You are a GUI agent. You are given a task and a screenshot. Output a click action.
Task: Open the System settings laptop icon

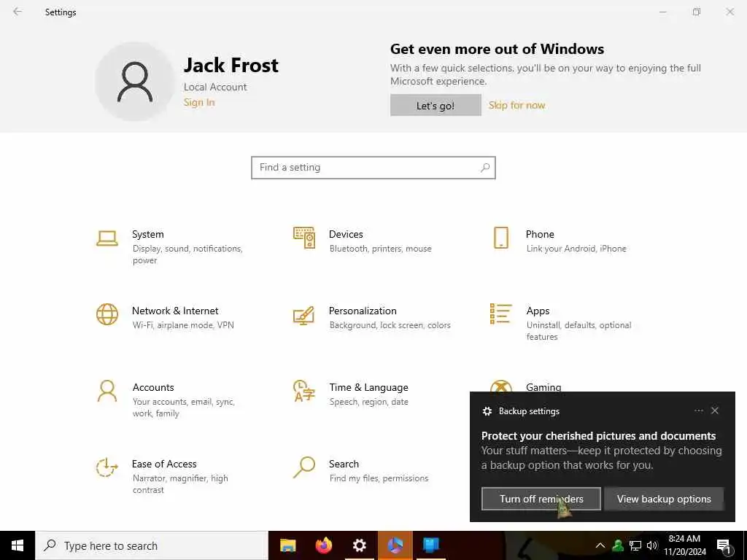tap(107, 238)
